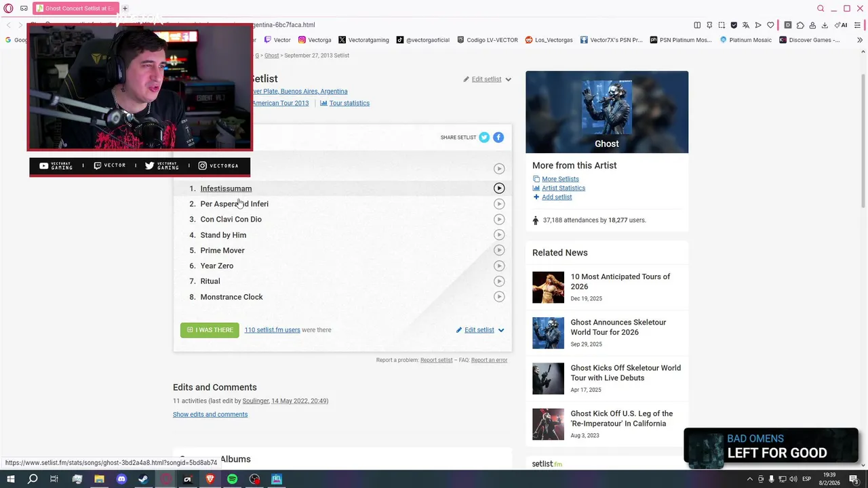Open the Buenos Aires, Argentina venue link
This screenshot has height=488, width=868.
point(300,91)
